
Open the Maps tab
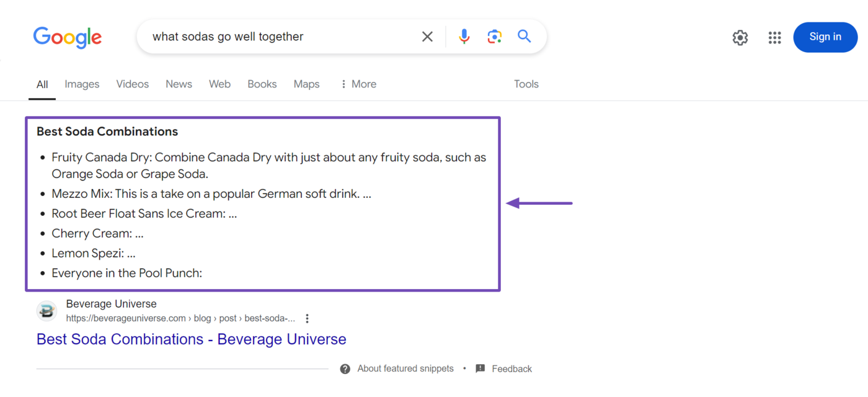click(306, 84)
